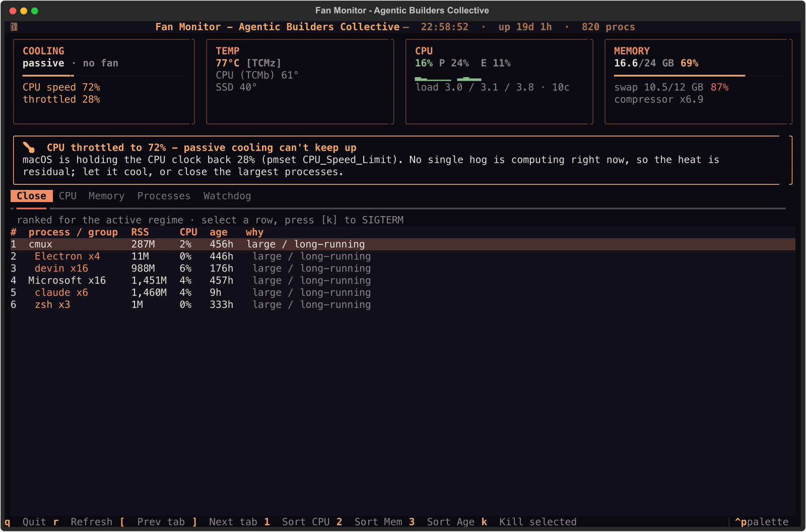Click the terminal icon at top-left of header
The height and width of the screenshot is (532, 806).
[x=14, y=27]
